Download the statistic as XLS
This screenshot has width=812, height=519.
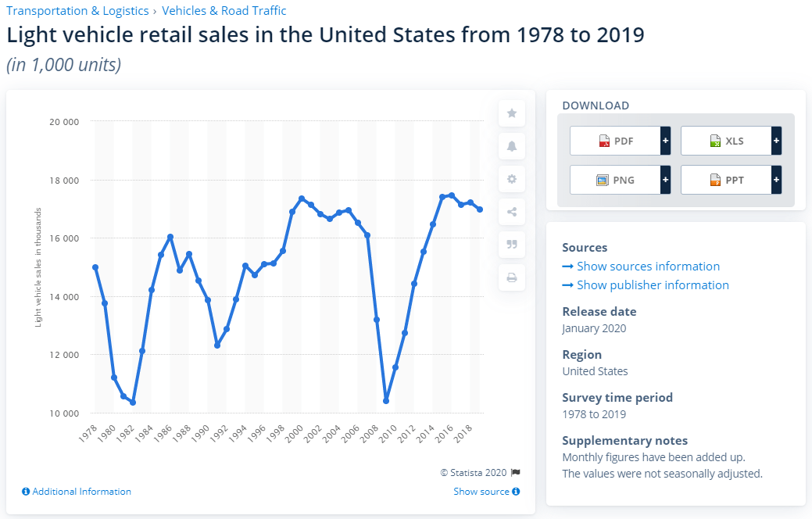click(x=726, y=141)
